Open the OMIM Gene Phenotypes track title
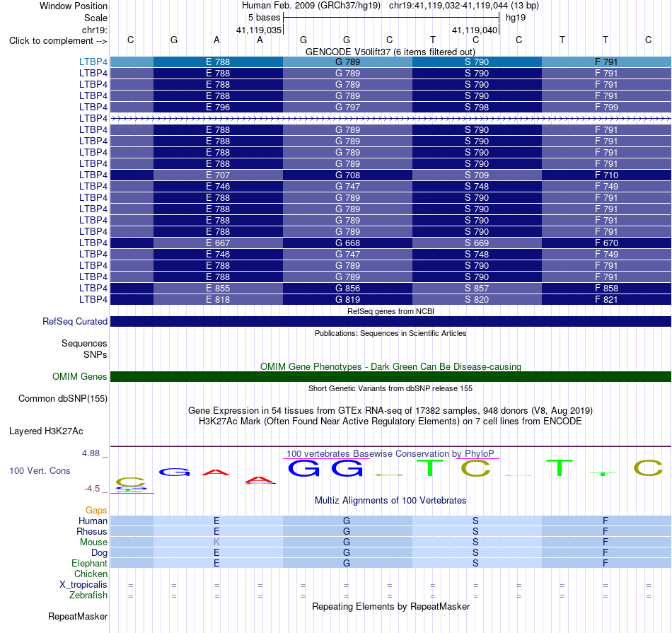 coord(390,367)
